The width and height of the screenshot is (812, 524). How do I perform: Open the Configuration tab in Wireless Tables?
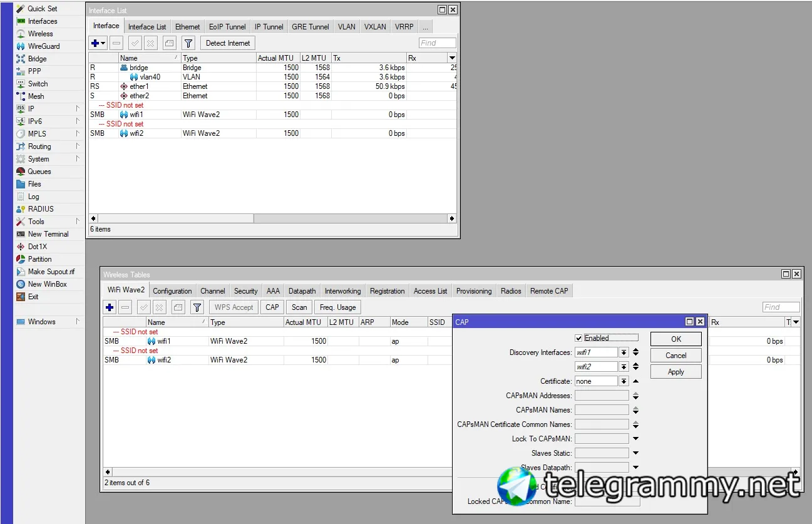click(172, 291)
